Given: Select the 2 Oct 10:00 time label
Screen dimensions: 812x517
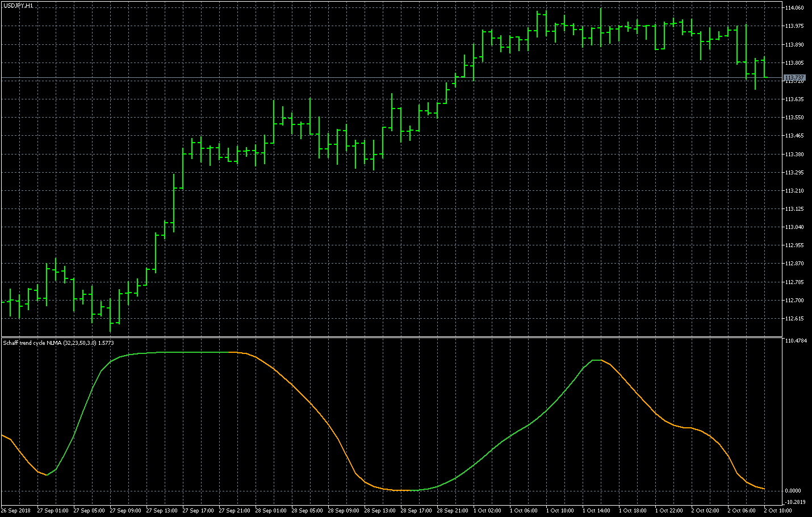Looking at the screenshot, I should 778,511.
